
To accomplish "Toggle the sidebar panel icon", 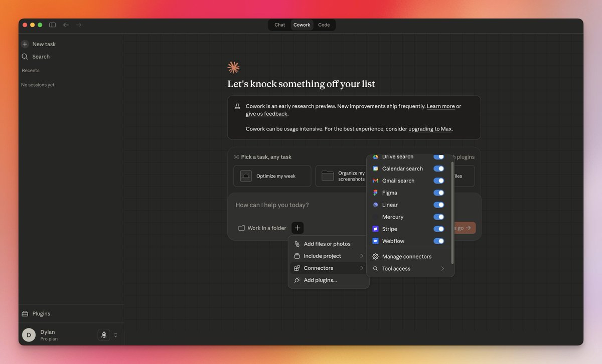I will pos(52,25).
